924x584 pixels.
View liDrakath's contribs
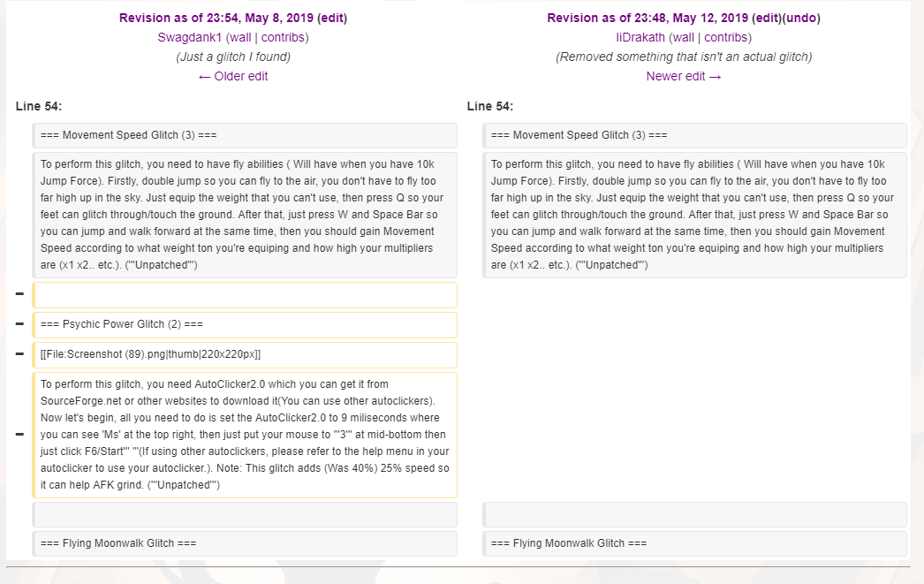point(726,37)
